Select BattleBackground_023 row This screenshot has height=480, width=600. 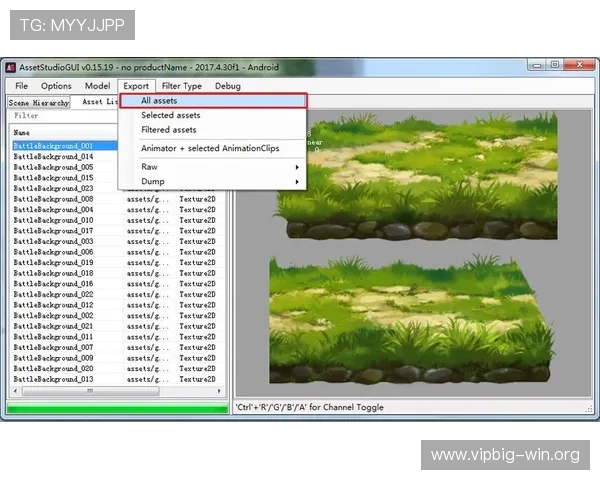pos(65,188)
